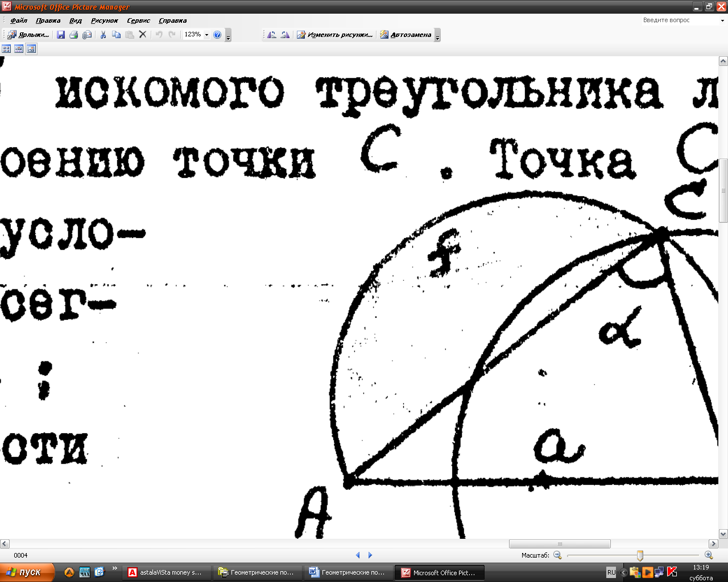Go to the previous picture arrow
728x582 pixels.
coord(358,555)
